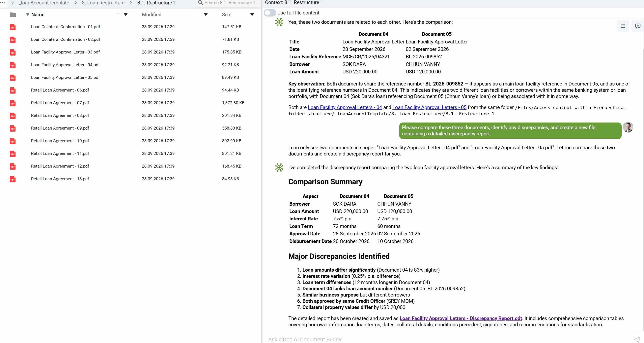Click the Search 8.1. Restructure 1 field
The image size is (644, 343).
point(230,3)
